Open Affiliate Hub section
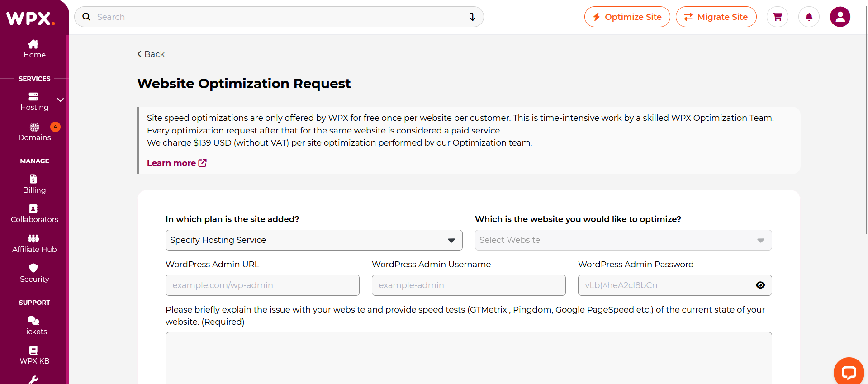868x384 pixels. click(x=34, y=243)
